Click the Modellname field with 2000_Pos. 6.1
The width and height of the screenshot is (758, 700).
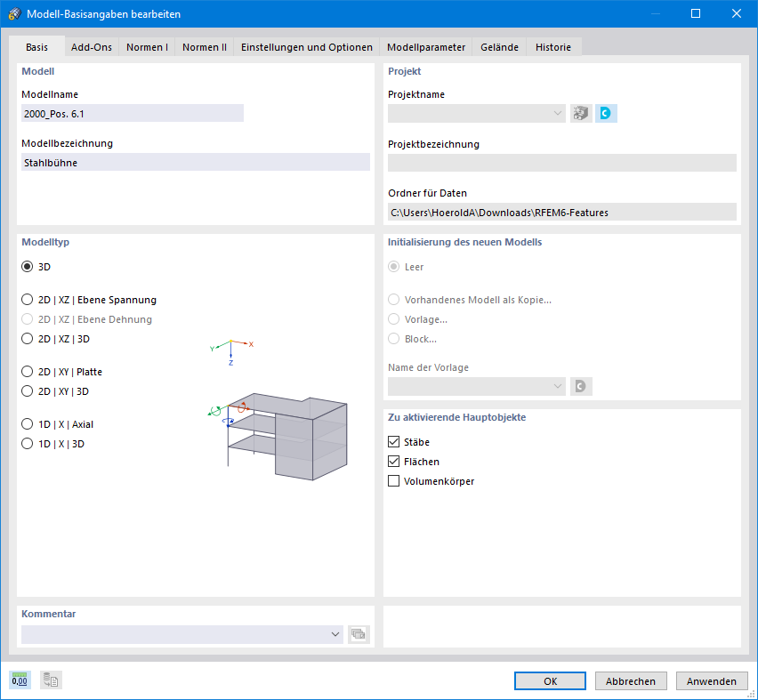133,113
